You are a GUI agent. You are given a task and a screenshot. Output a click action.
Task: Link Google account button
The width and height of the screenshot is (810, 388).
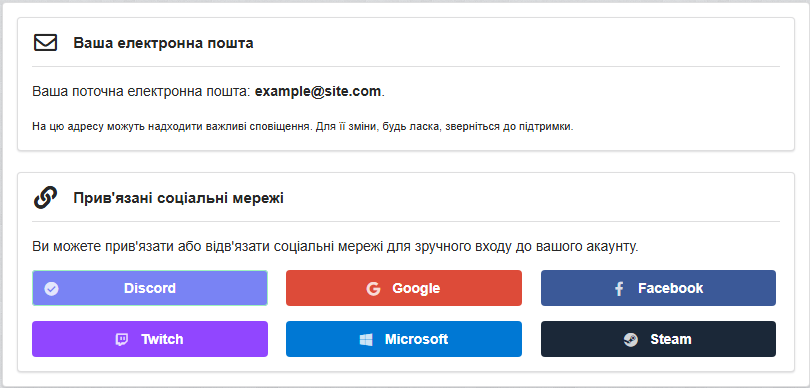coord(404,288)
